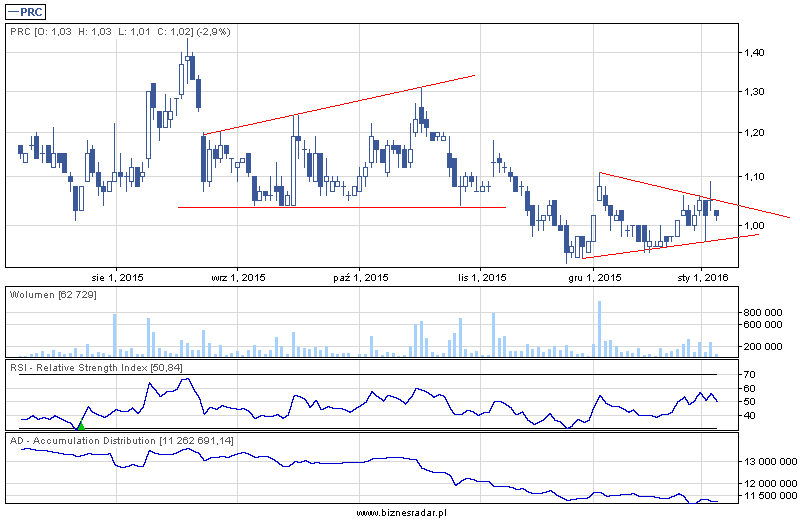Click the PRC OHLC header text

[x=120, y=32]
